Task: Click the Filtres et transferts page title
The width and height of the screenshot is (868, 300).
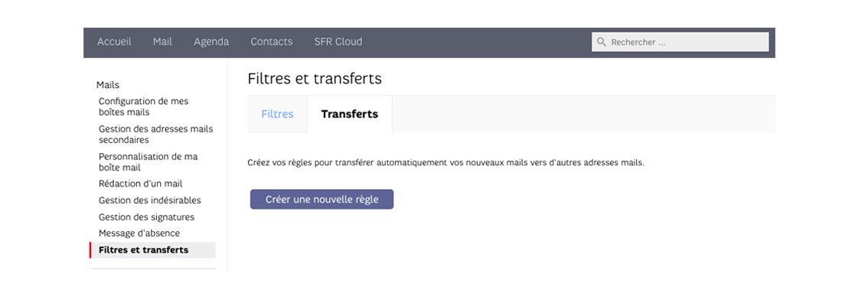Action: pyautogui.click(x=315, y=79)
